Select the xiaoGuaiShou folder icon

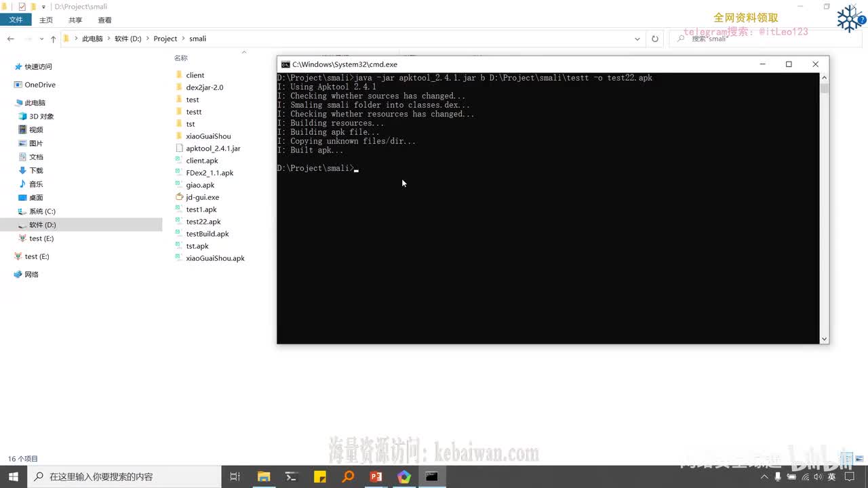[x=179, y=136]
